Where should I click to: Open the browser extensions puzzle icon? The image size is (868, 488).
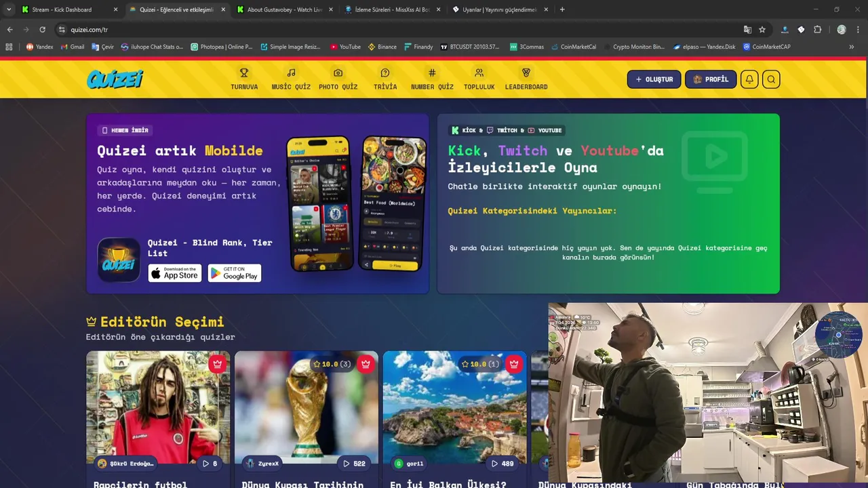[x=817, y=30]
